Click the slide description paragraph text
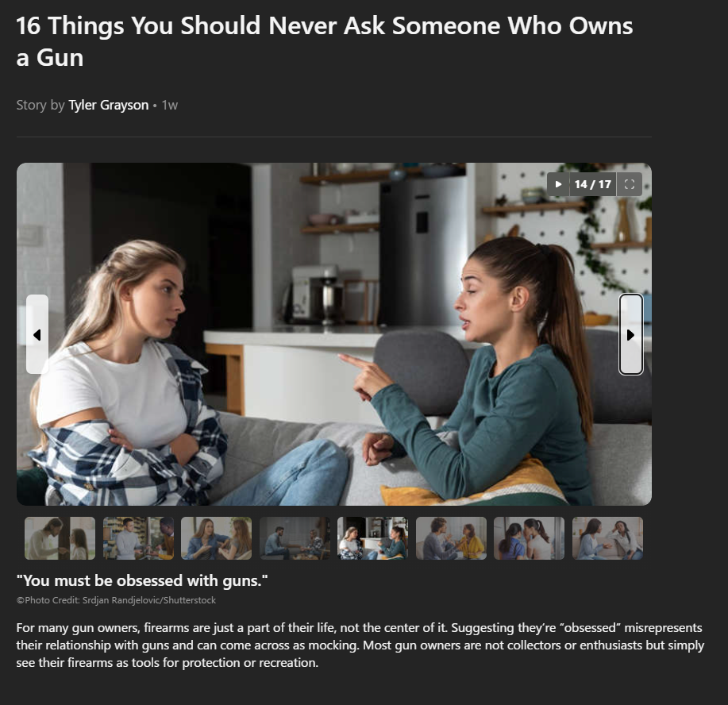728x705 pixels. click(x=360, y=645)
